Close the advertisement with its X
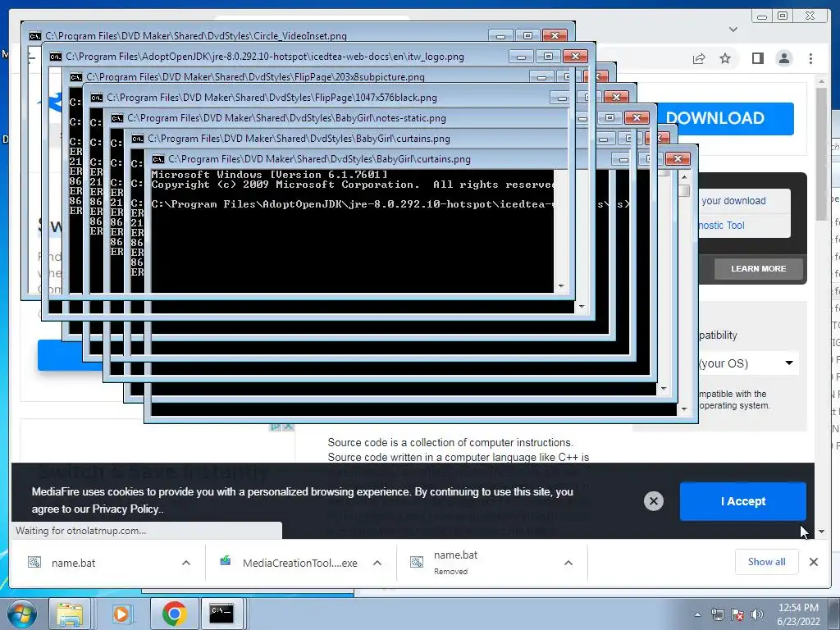 288,427
